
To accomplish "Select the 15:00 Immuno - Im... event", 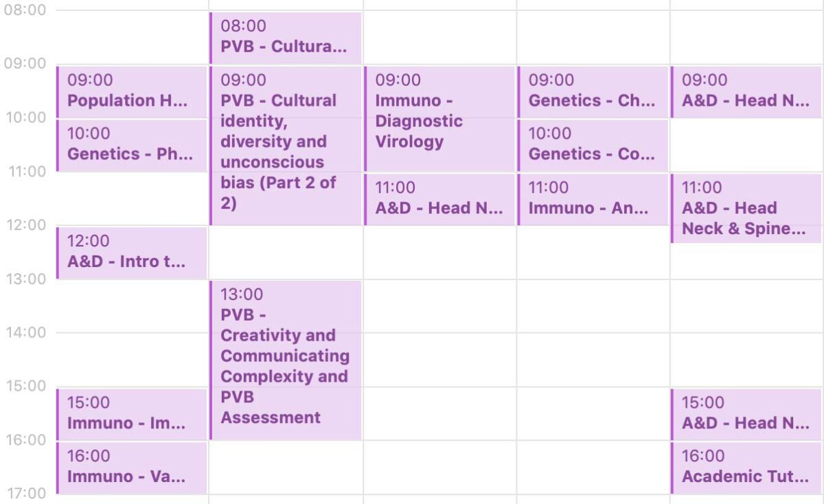I will (x=131, y=414).
